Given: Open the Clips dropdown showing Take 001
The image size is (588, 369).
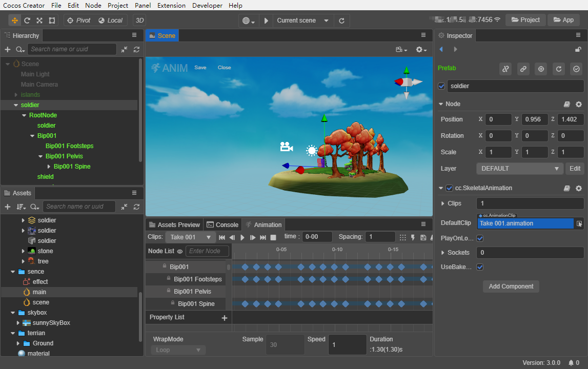Looking at the screenshot, I should point(190,237).
